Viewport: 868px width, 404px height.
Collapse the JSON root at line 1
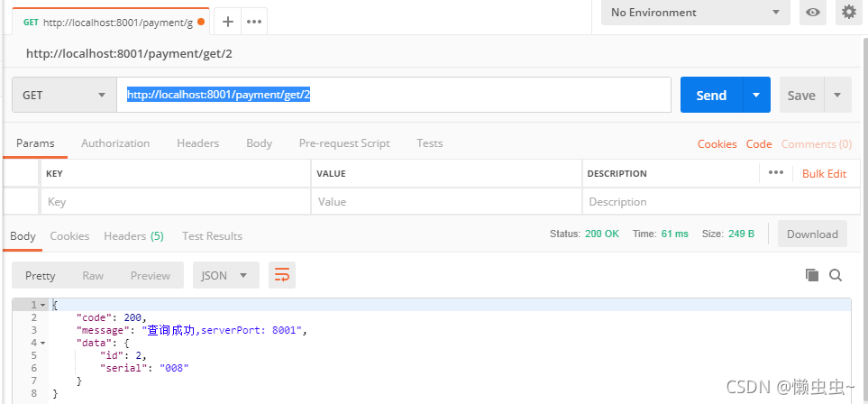click(x=42, y=305)
